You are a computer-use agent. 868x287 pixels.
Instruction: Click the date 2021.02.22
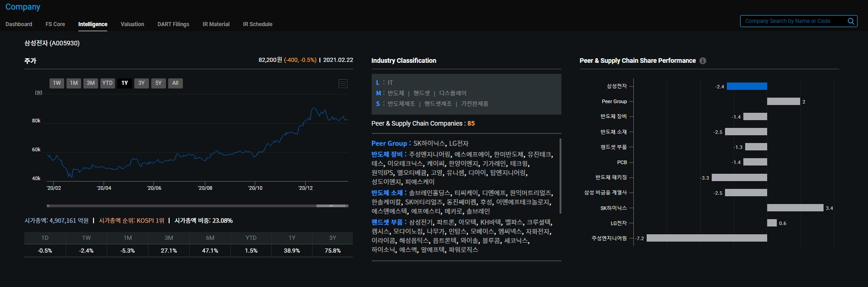pyautogui.click(x=338, y=60)
